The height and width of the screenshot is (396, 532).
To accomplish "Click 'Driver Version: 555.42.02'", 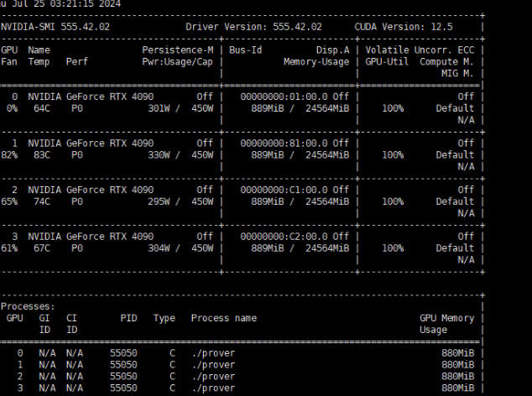I will (x=253, y=27).
